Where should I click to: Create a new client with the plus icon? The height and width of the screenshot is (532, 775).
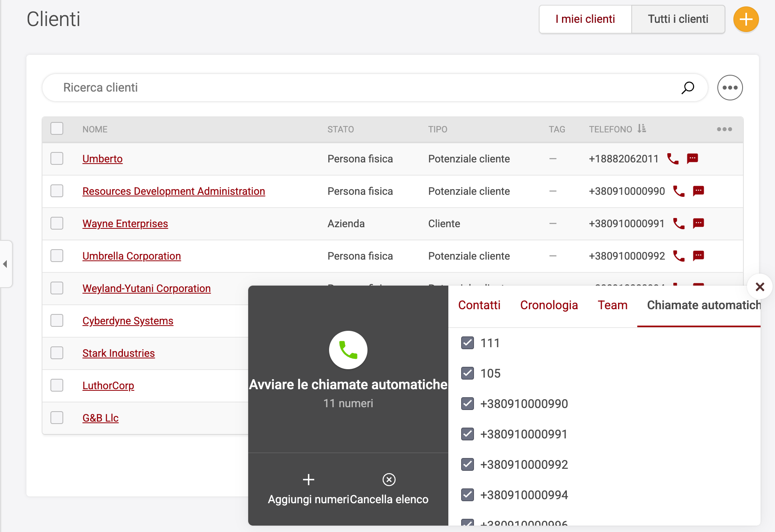pos(745,19)
